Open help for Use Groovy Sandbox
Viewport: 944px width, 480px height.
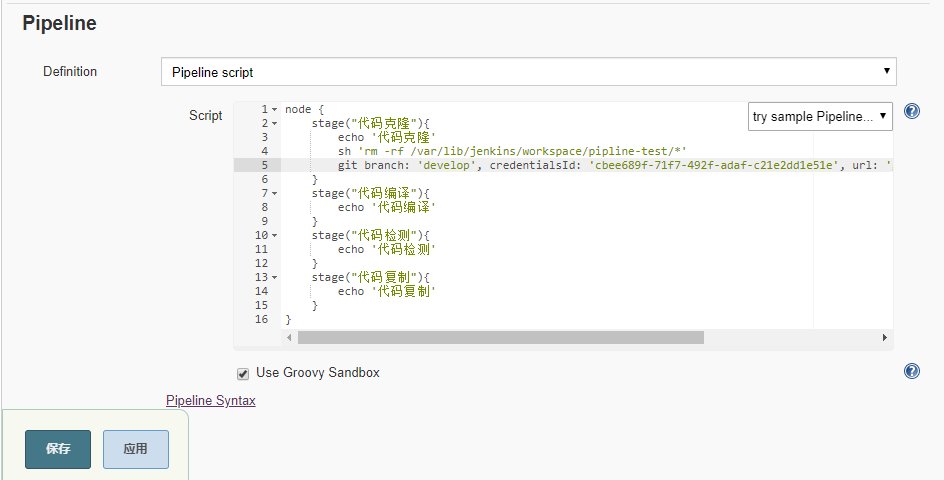pos(911,371)
